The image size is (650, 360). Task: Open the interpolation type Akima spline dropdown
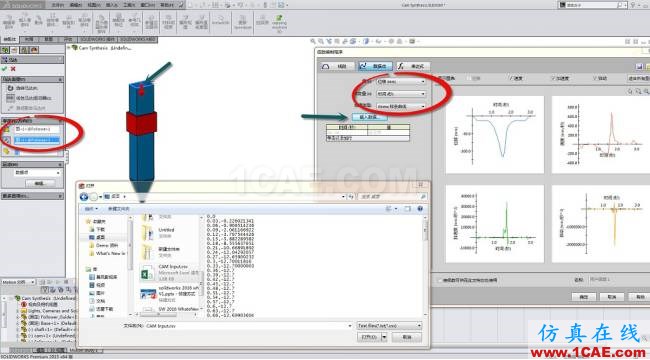401,107
